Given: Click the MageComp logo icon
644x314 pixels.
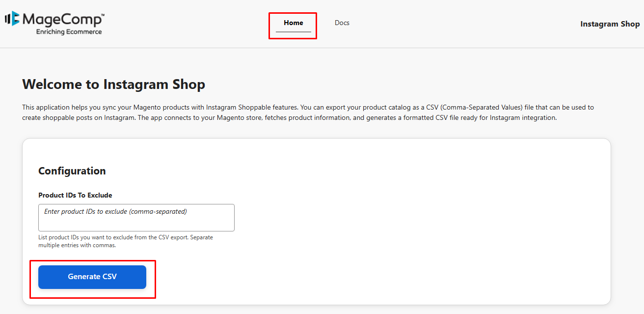Looking at the screenshot, I should 12,19.
